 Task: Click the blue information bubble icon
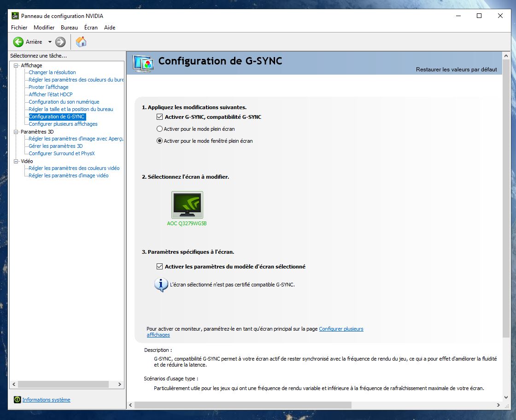tap(161, 285)
